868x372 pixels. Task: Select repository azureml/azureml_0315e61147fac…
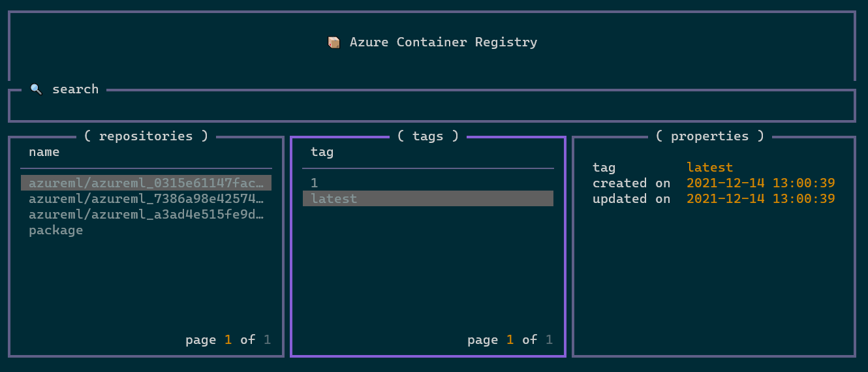coord(146,183)
